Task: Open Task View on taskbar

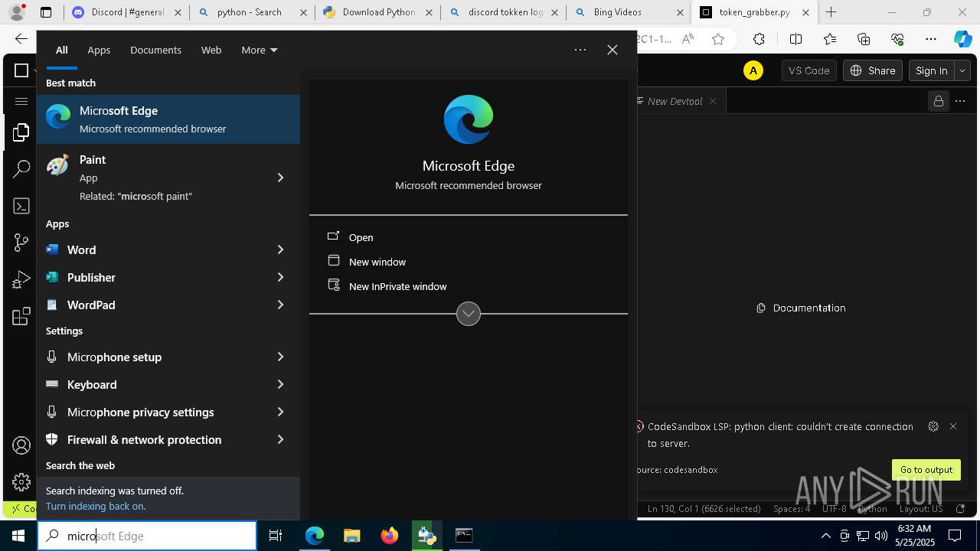Action: 276,536
